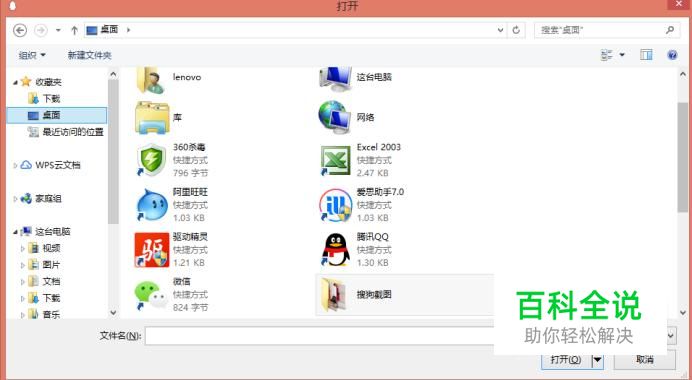
Task: Go back with the left arrow button
Action: (20, 30)
